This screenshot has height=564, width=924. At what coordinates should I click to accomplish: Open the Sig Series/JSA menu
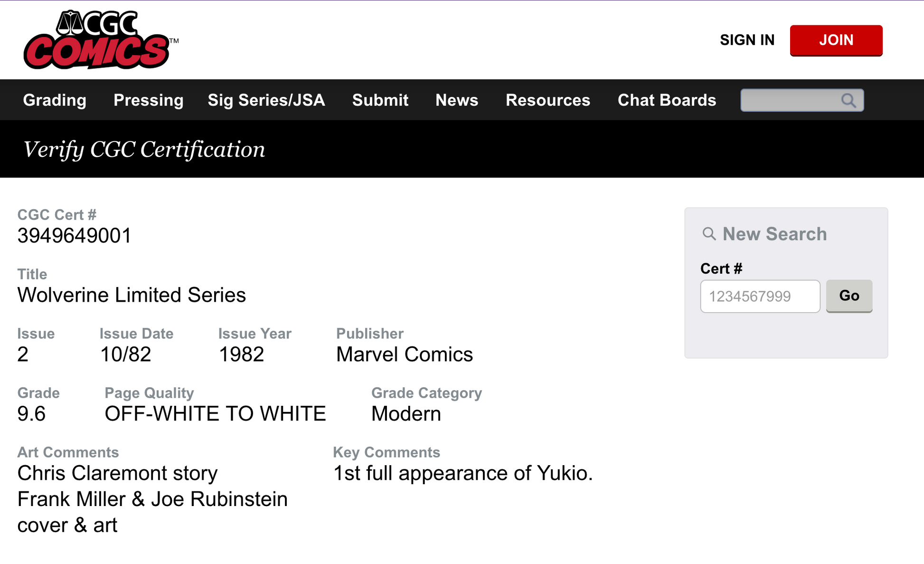(266, 100)
